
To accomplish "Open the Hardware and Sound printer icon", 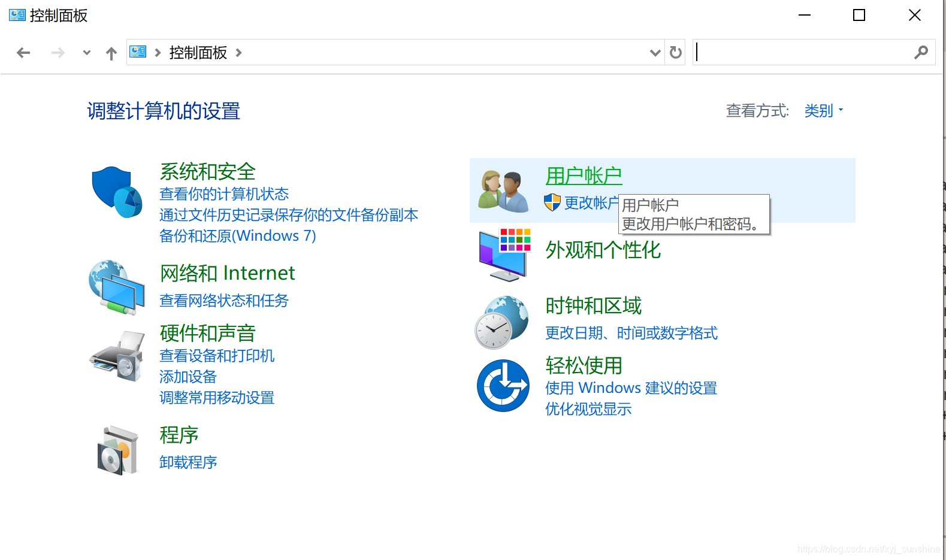I will [x=117, y=356].
